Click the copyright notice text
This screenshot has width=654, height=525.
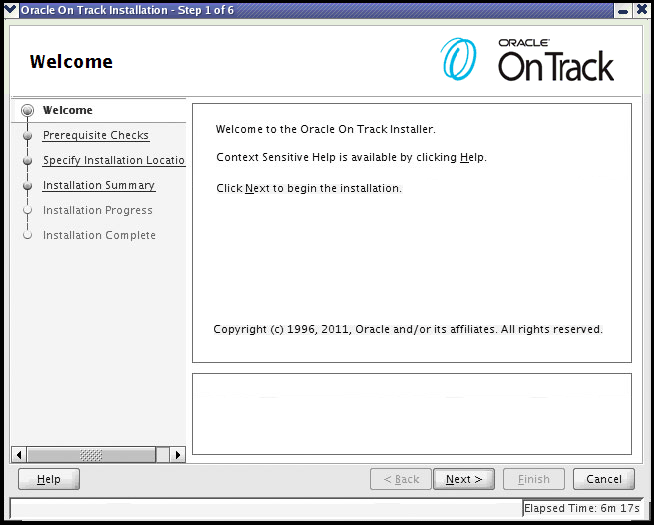pyautogui.click(x=408, y=329)
